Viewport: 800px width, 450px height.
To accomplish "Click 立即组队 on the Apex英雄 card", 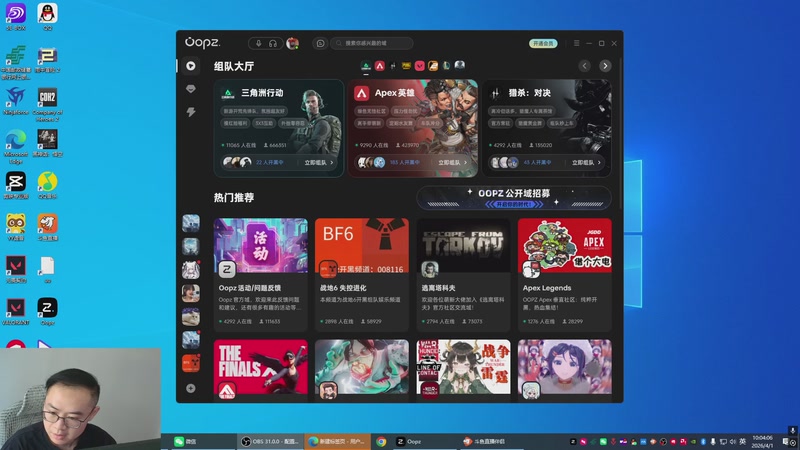I will (x=452, y=162).
